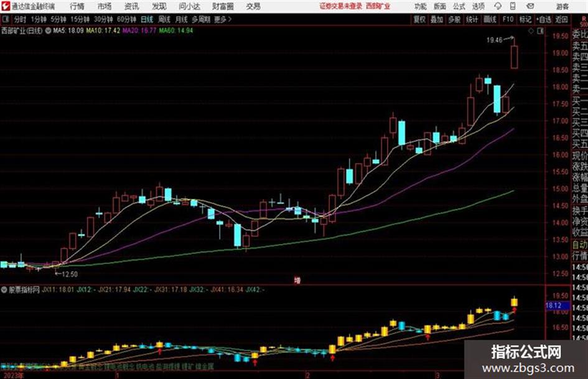Screen dimensions: 588x379
Task: Click the 统计 statistics button
Action: (472, 19)
